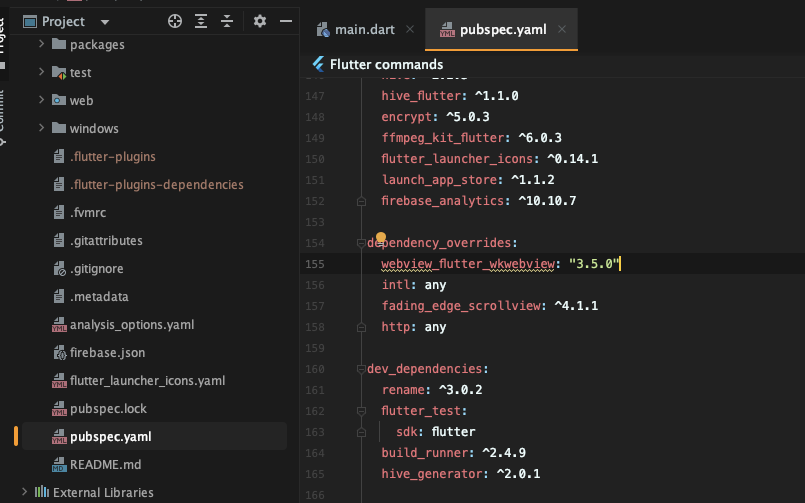Open the .fvmrc file
805x503 pixels.
pos(88,212)
